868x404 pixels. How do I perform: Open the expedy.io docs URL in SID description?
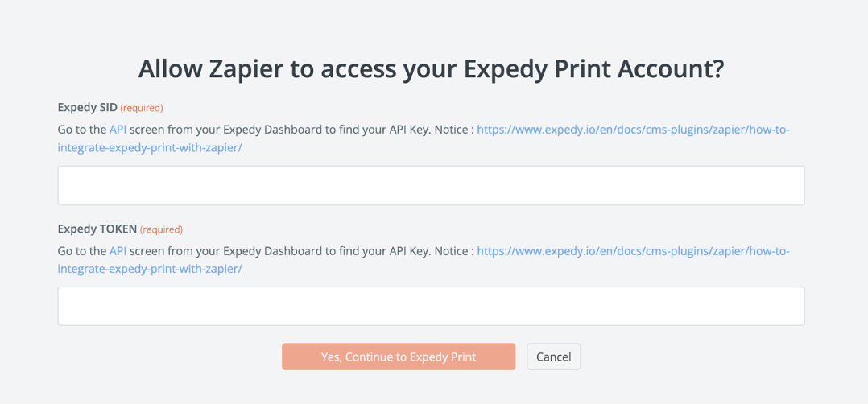pos(633,130)
